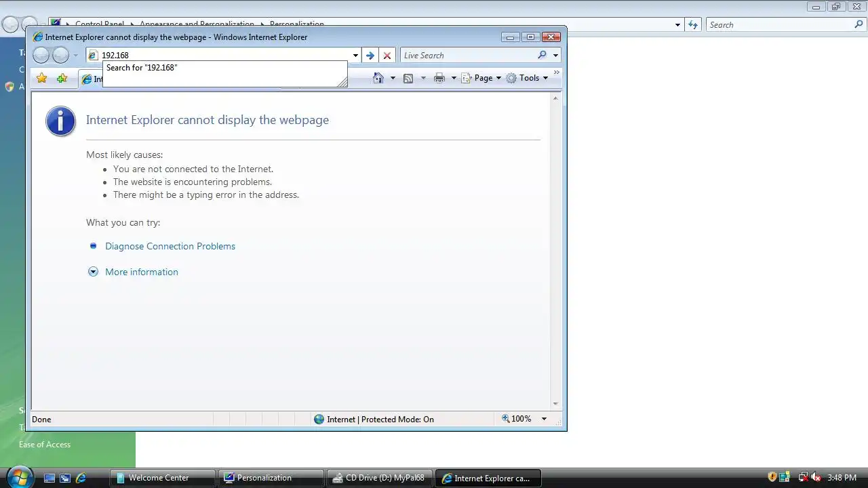Open the Tools menu
This screenshot has height=488, width=868.
tap(527, 78)
